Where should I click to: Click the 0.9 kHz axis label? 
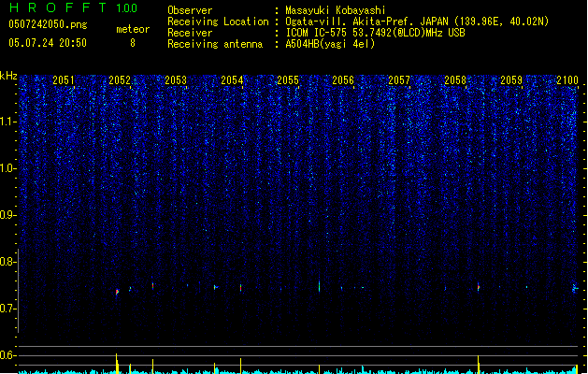coord(8,215)
